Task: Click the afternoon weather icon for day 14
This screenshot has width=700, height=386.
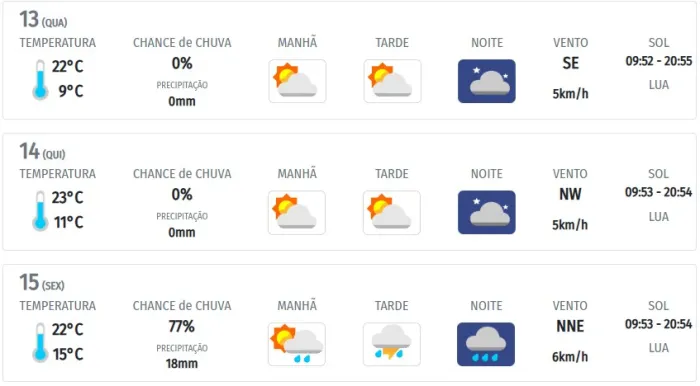Action: pyautogui.click(x=392, y=212)
